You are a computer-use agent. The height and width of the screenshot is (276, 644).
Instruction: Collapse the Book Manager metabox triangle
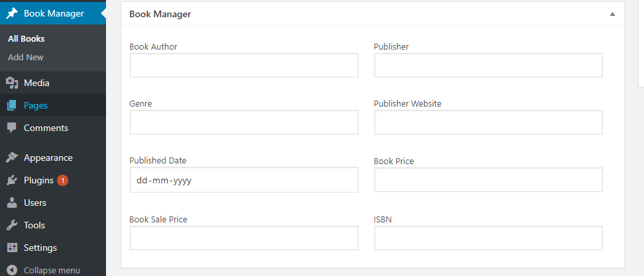[x=612, y=14]
